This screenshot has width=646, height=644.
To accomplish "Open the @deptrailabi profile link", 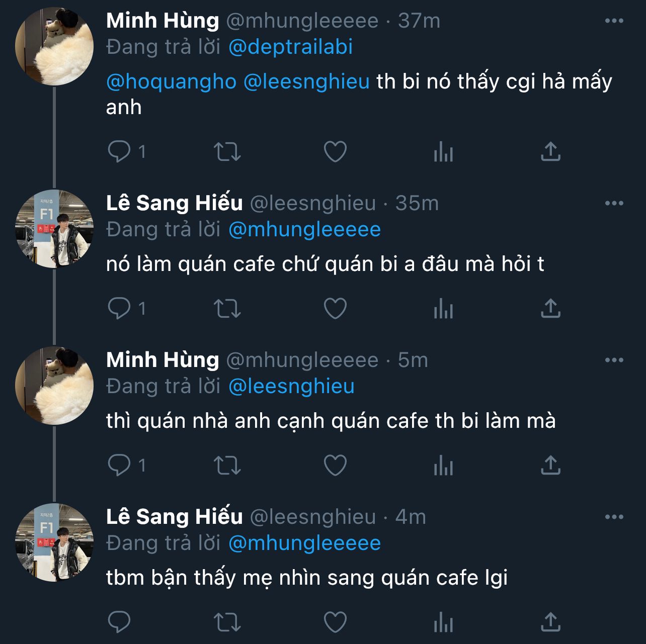I will point(290,47).
